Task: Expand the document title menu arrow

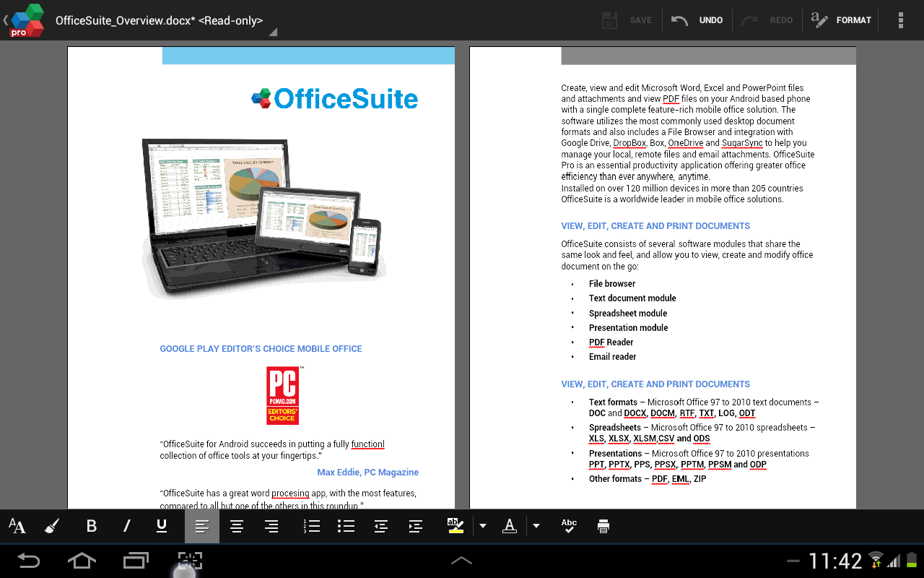Action: tap(272, 32)
